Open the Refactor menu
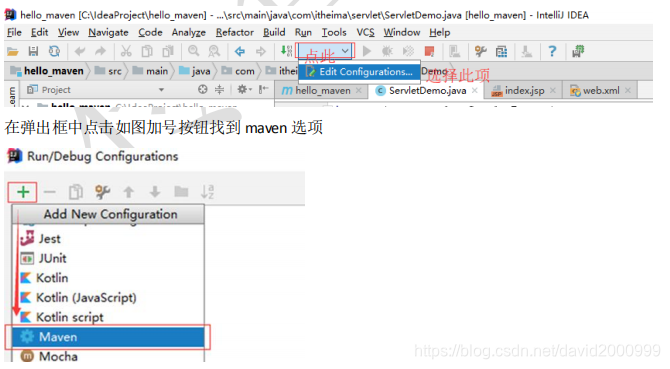This screenshot has width=670, height=369. pyautogui.click(x=235, y=32)
